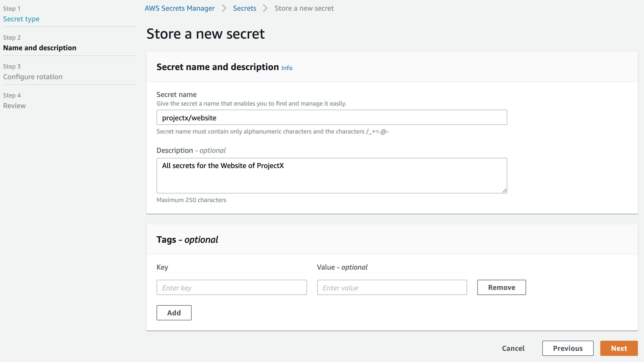Click the 'Store a new secret' page title

coord(206,34)
